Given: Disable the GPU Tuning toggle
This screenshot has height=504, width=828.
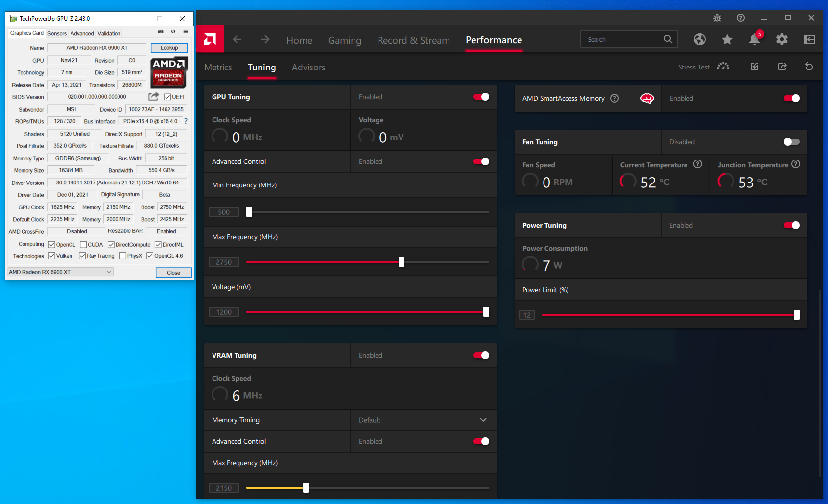Looking at the screenshot, I should click(481, 97).
